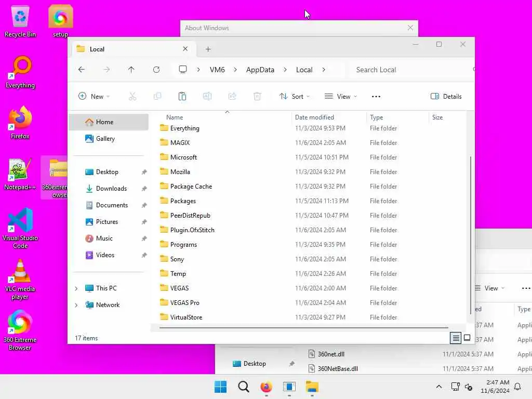Open the Windows Start menu
Screen dimensions: 532x399
(x=220, y=387)
